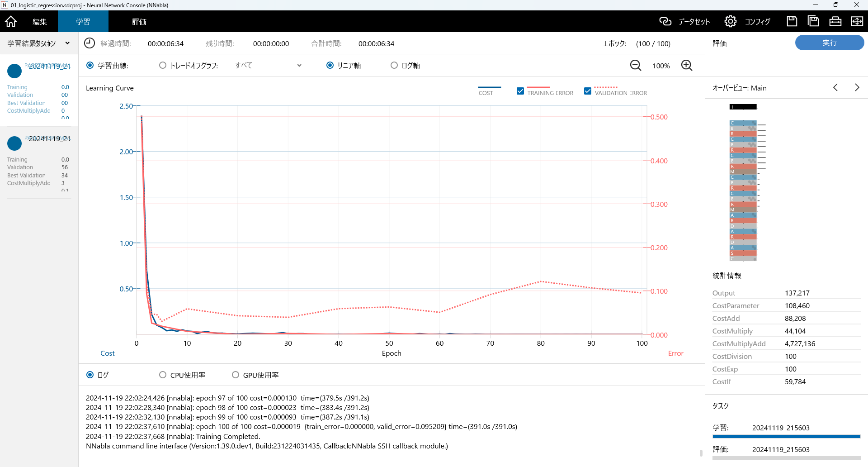
Task: Zoom in the learning curve graph
Action: [687, 66]
